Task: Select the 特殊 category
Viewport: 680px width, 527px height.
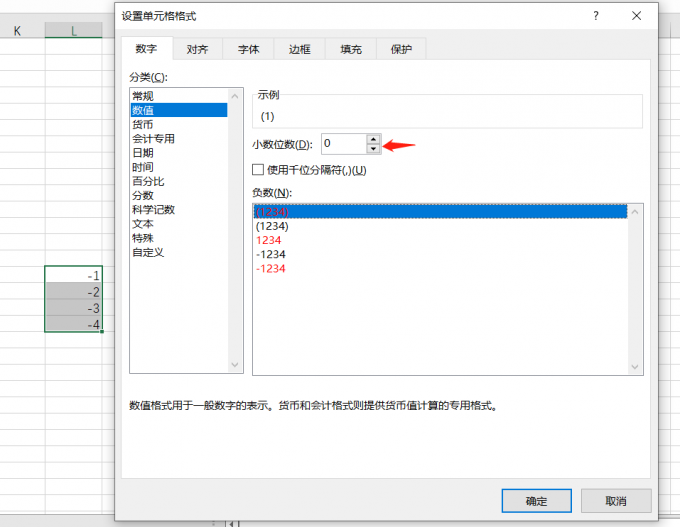Action: [179, 238]
